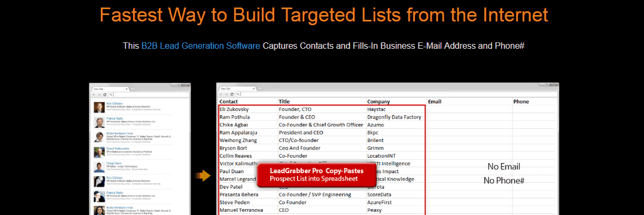
Task: Click the Phone column header
Action: pyautogui.click(x=521, y=101)
